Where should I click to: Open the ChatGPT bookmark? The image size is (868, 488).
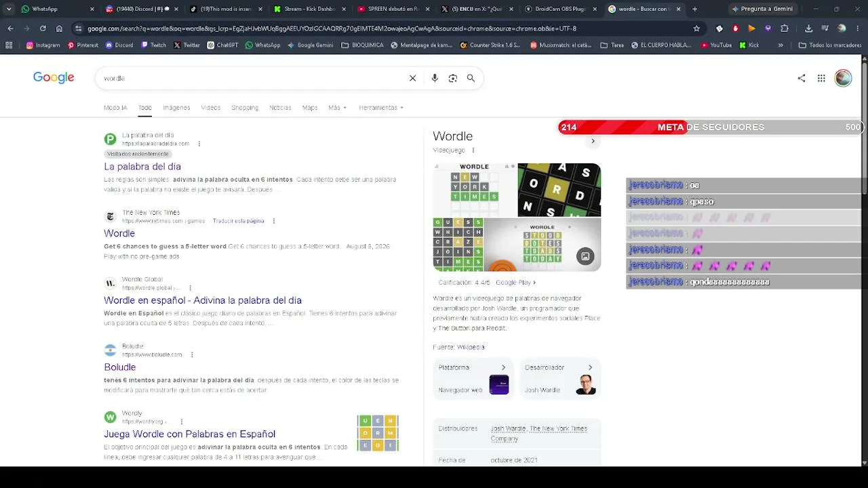(x=222, y=45)
